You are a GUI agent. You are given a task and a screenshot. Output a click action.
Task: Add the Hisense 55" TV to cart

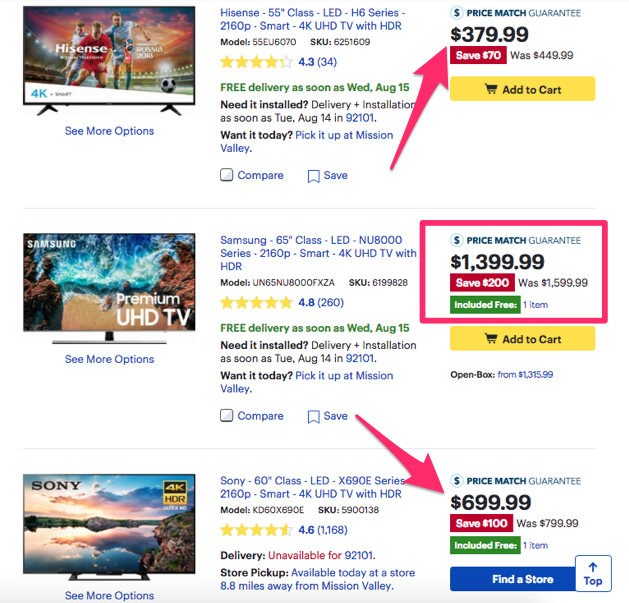click(522, 89)
